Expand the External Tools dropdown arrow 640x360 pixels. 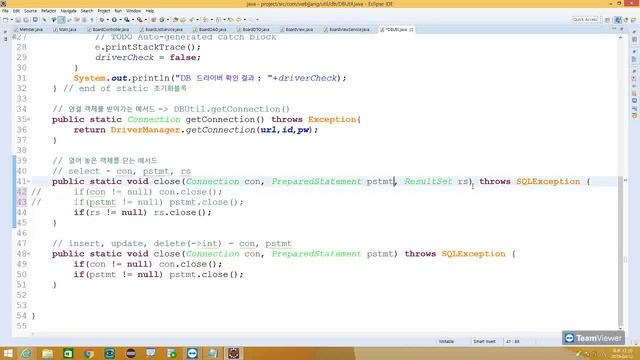[x=146, y=20]
